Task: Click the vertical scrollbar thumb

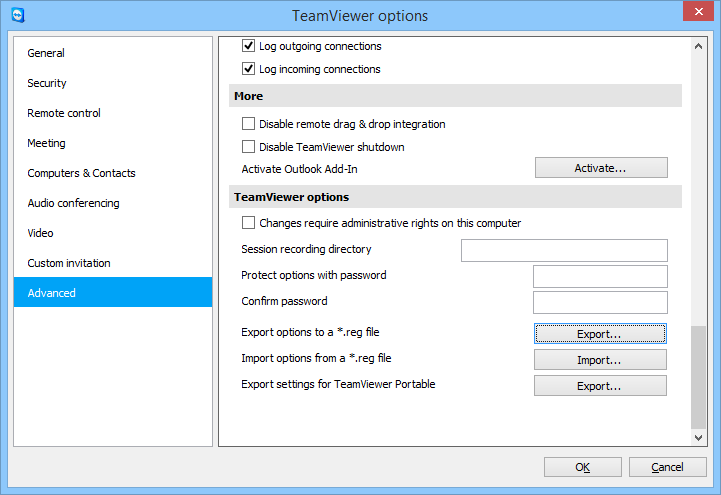Action: click(698, 377)
